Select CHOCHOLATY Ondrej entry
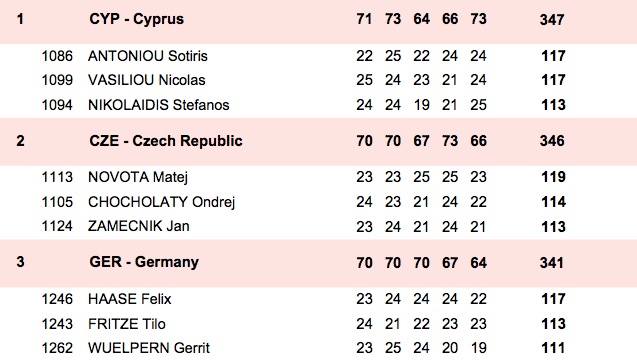The height and width of the screenshot is (360, 637). pyautogui.click(x=161, y=202)
